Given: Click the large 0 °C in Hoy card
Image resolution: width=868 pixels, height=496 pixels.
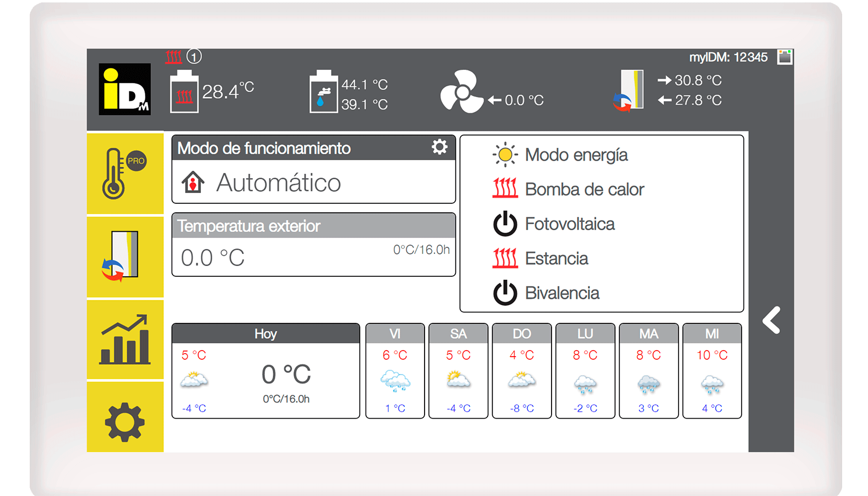Looking at the screenshot, I should [x=286, y=374].
